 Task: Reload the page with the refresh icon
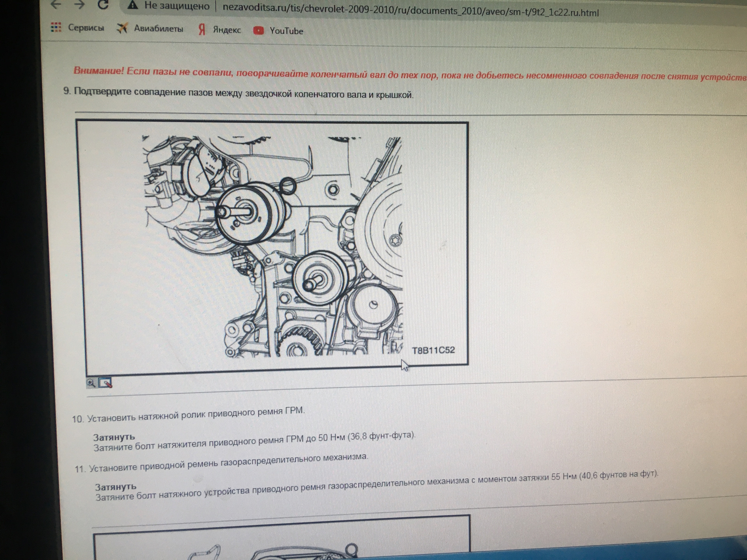pos(103,4)
